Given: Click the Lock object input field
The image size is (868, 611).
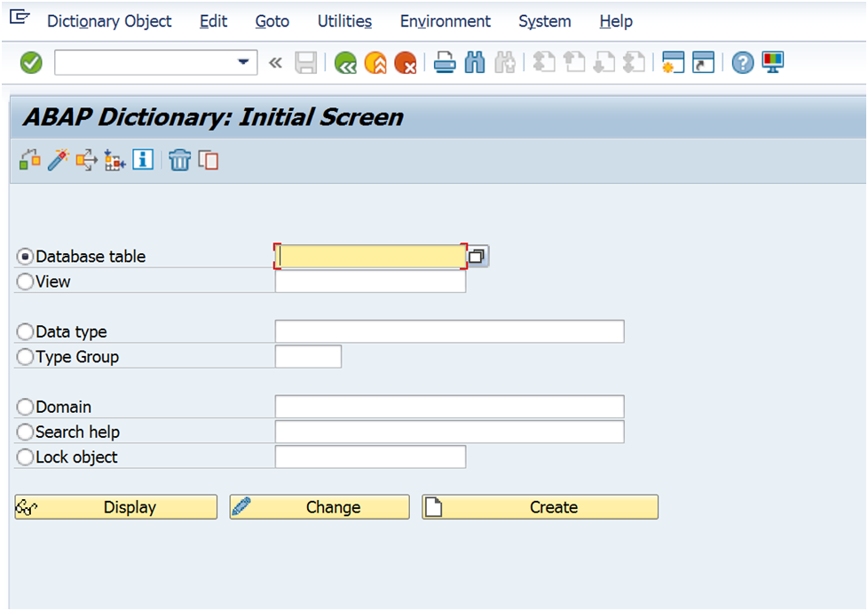Looking at the screenshot, I should (370, 457).
